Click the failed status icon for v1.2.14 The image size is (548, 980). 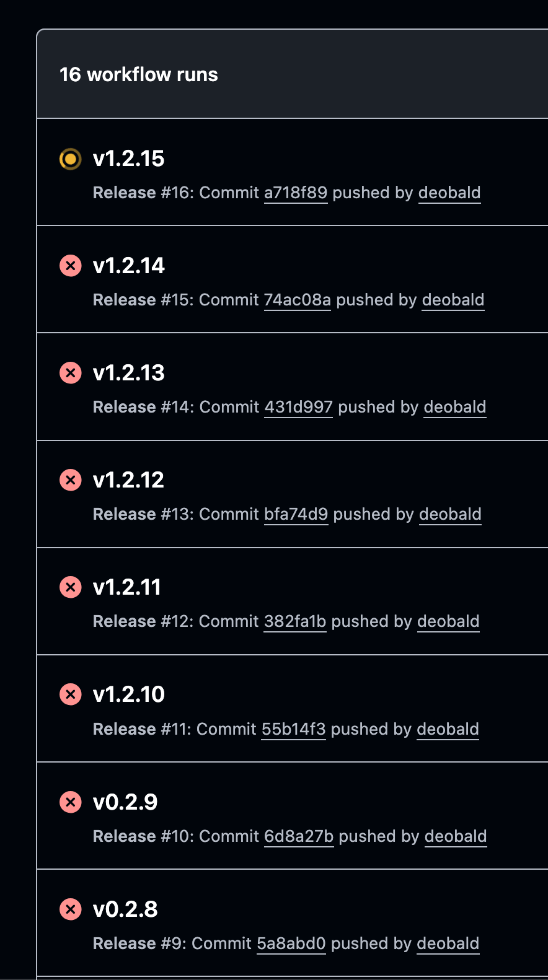point(70,266)
